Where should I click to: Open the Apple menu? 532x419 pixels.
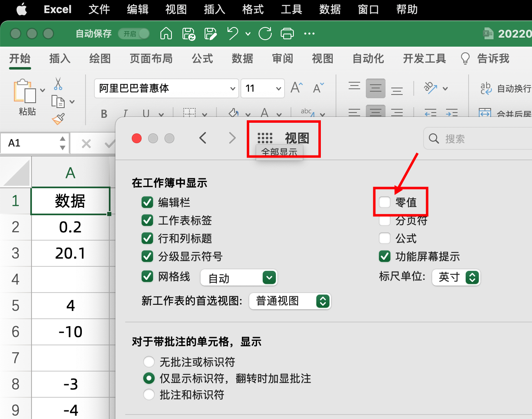point(22,9)
